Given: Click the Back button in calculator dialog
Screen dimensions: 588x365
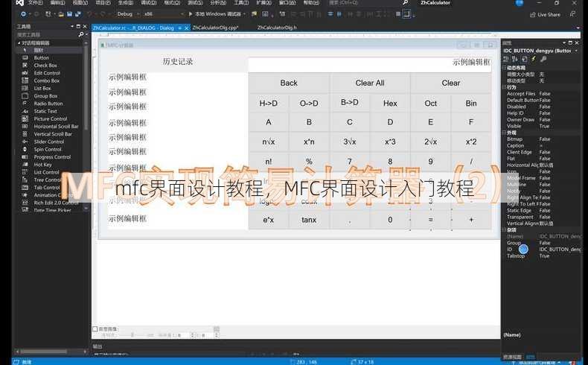Looking at the screenshot, I should click(x=289, y=83).
